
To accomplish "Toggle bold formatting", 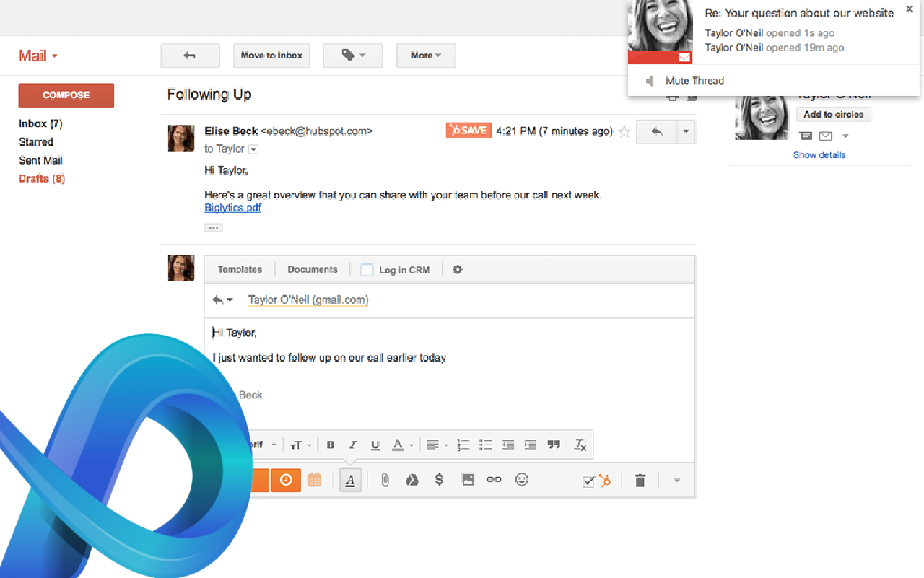I will [331, 445].
